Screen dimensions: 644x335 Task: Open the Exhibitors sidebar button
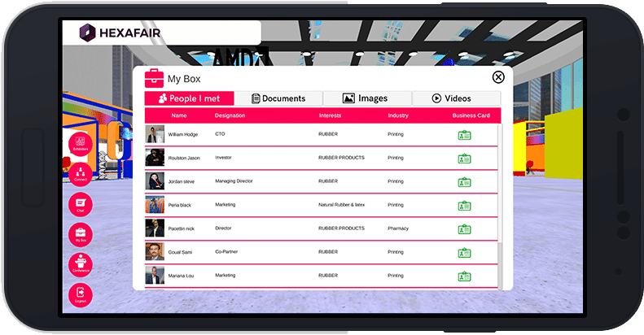[81, 144]
